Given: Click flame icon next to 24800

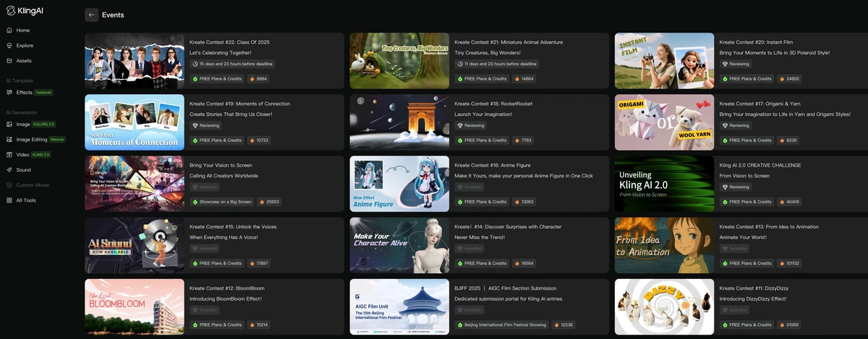Looking at the screenshot, I should click(x=782, y=79).
